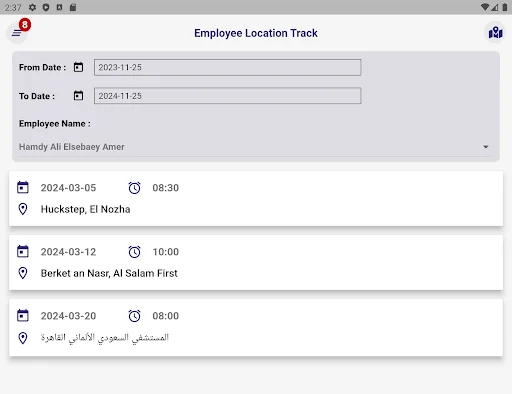This screenshot has height=394, width=512.
Task: Click the From Date label
Action: pos(42,67)
